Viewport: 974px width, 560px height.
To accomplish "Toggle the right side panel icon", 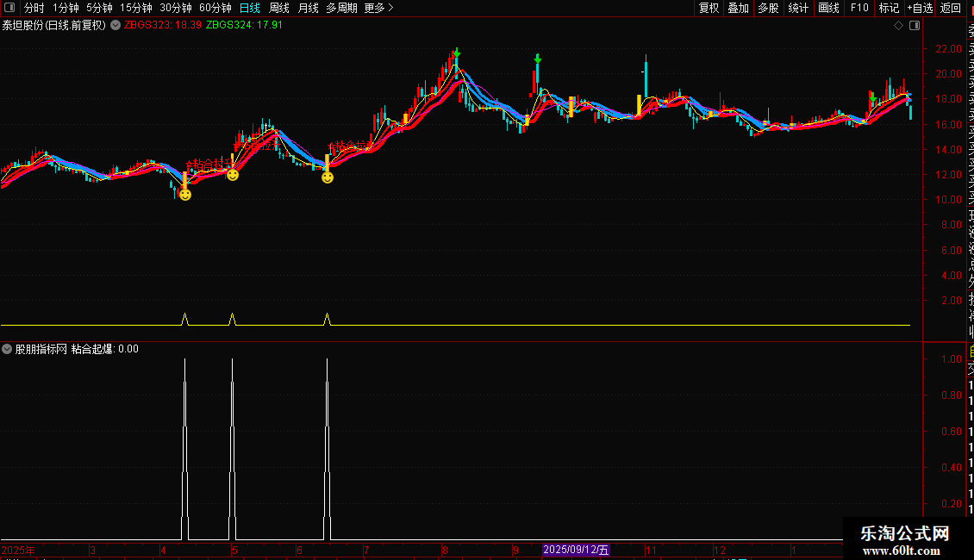I will 915,26.
